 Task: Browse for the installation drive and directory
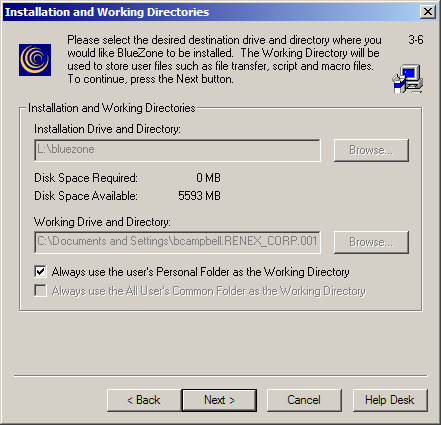click(371, 150)
